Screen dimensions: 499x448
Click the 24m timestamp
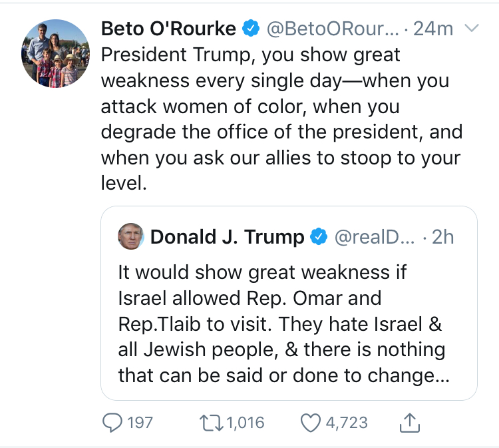[433, 29]
